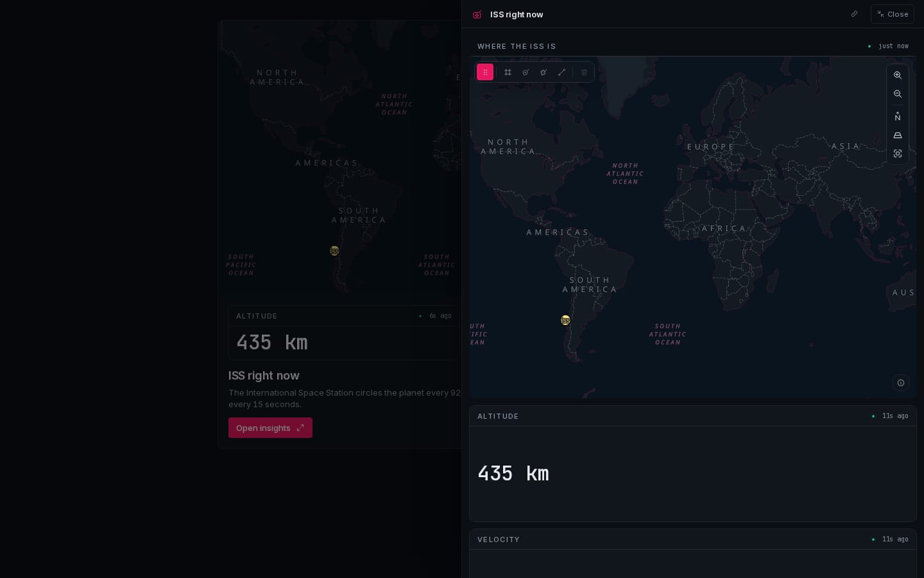Close the ISS right now panel
The image size is (924, 578).
click(x=893, y=14)
